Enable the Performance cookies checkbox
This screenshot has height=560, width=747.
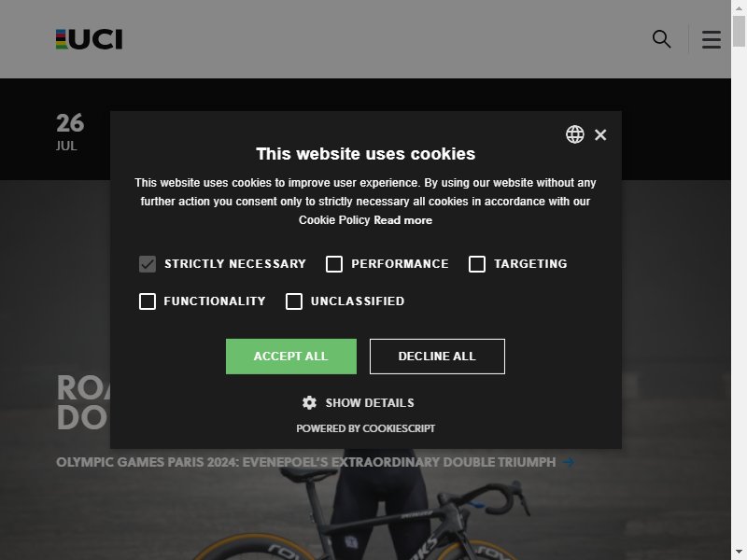[x=334, y=264]
